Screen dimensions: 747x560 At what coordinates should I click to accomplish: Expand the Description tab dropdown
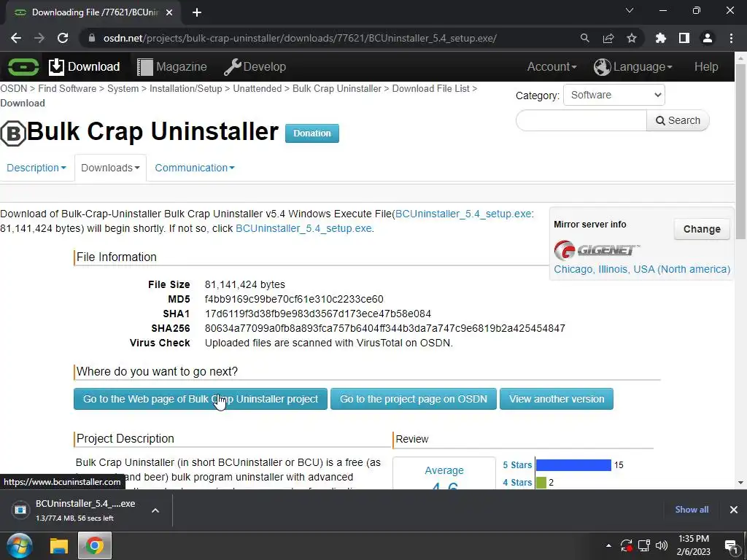pyautogui.click(x=36, y=168)
